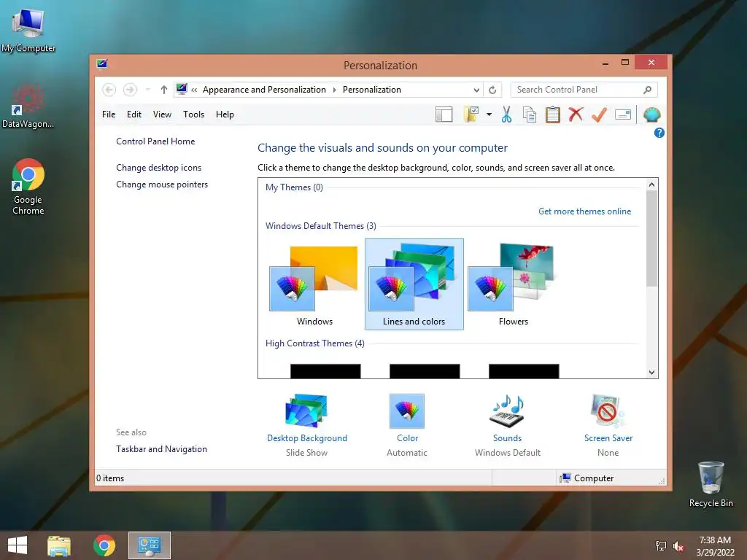Open Change desktop icons link
Screen dimensions: 747x560
(x=158, y=168)
